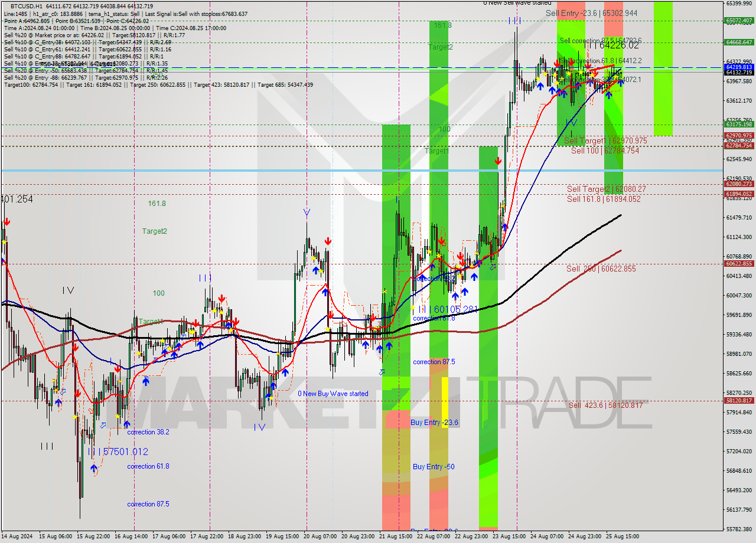Click the red 62080.273 price tag
Screen dimensions: 756x543
click(x=738, y=184)
